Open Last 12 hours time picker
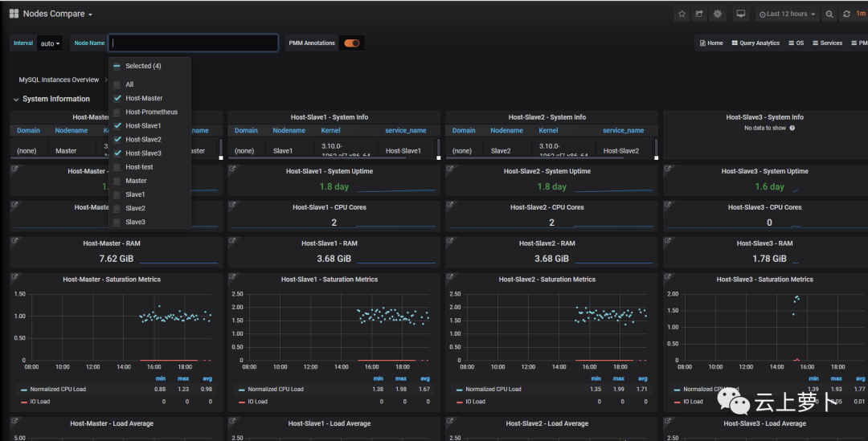868x441 pixels. coord(787,14)
